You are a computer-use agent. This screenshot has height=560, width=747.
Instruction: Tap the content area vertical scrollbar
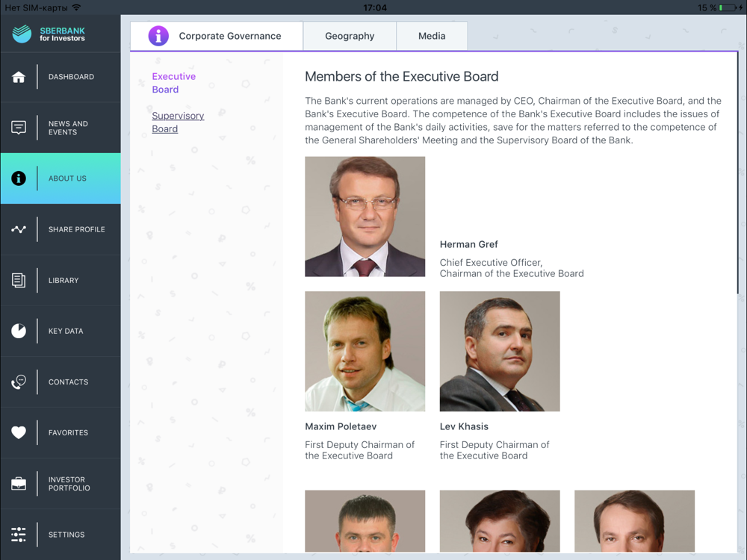738,173
